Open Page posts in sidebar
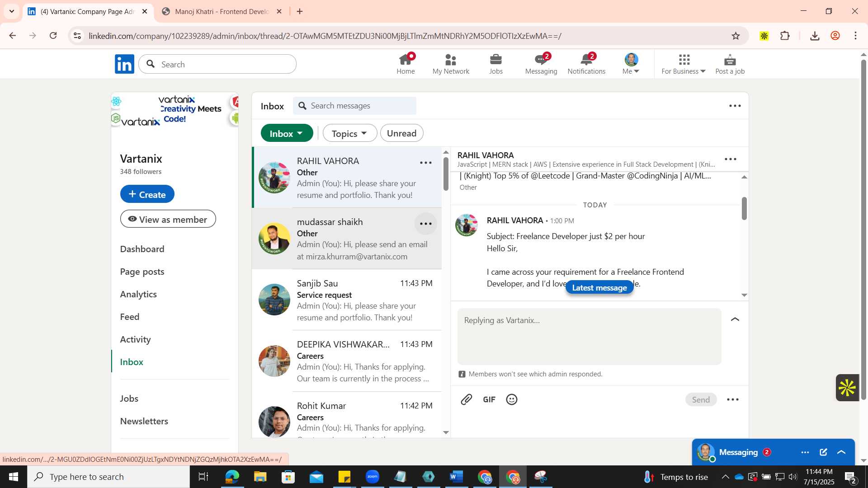The height and width of the screenshot is (488, 868). click(142, 272)
